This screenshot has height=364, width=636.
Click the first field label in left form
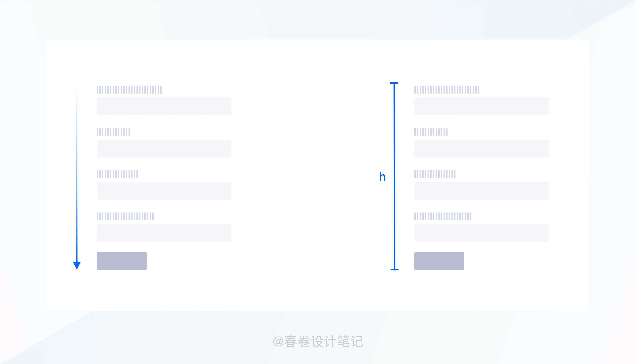pyautogui.click(x=129, y=90)
